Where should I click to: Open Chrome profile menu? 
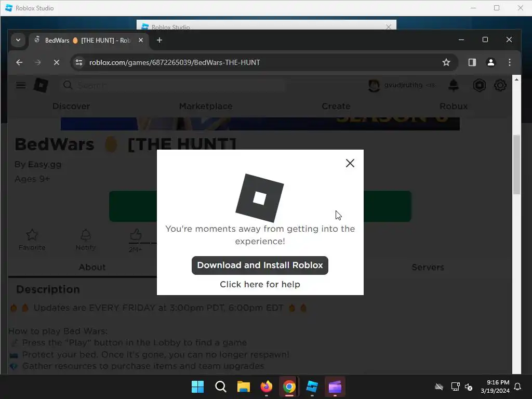click(x=490, y=62)
